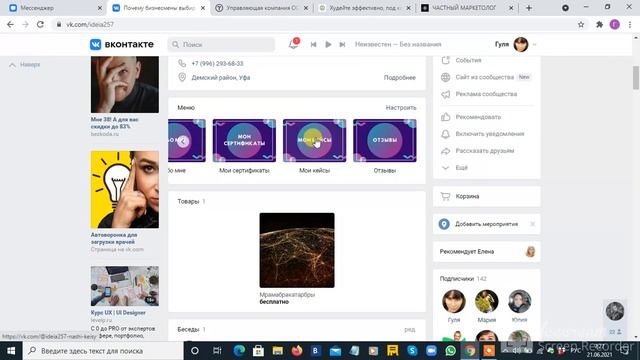Image resolution: width=640 pixels, height=360 pixels.
Task: Open subscriber Юлия's avatar
Action: click(520, 302)
